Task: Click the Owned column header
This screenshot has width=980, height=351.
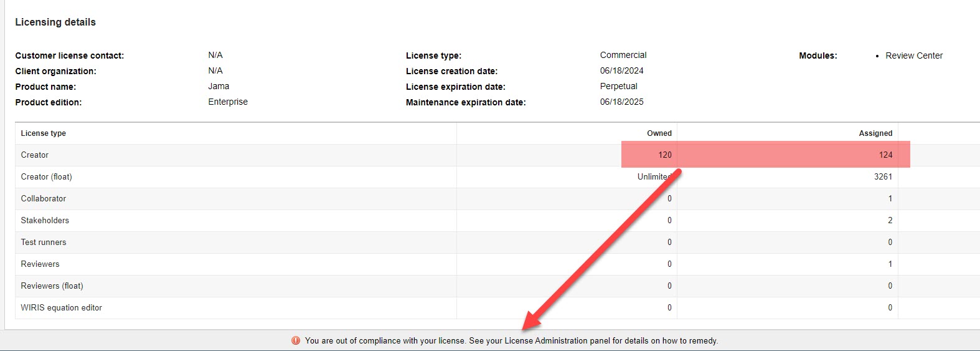Action: pyautogui.click(x=659, y=133)
